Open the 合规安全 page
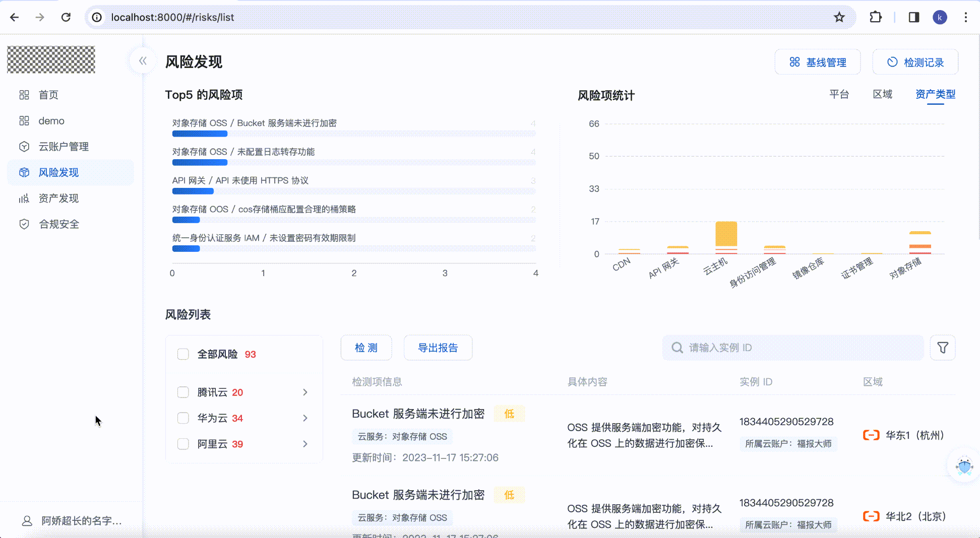This screenshot has height=538, width=980. [x=59, y=224]
